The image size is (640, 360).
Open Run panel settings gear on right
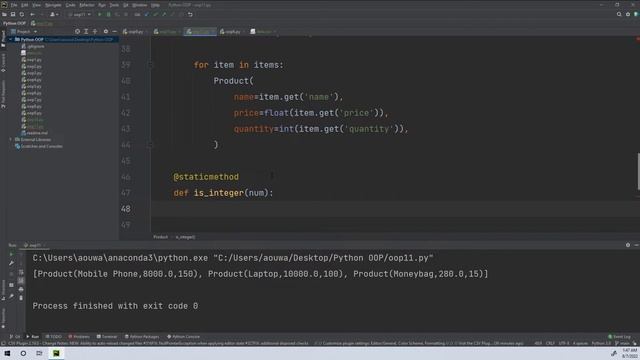coord(628,245)
